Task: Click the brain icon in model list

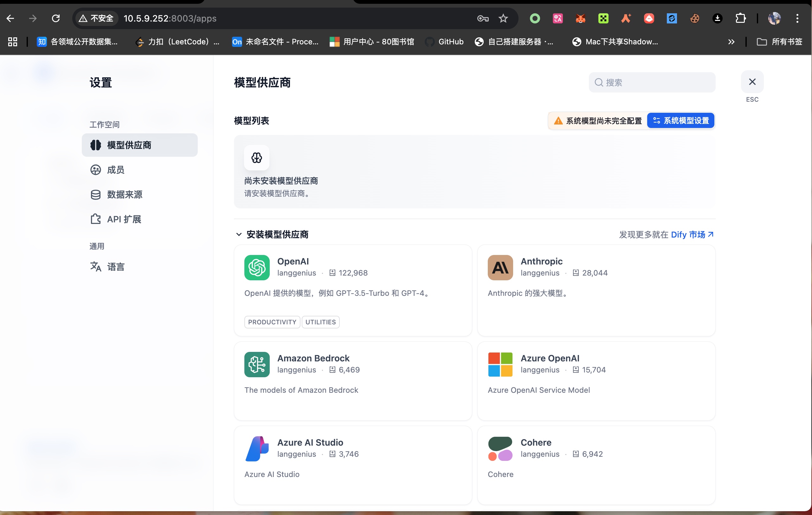Action: click(257, 157)
